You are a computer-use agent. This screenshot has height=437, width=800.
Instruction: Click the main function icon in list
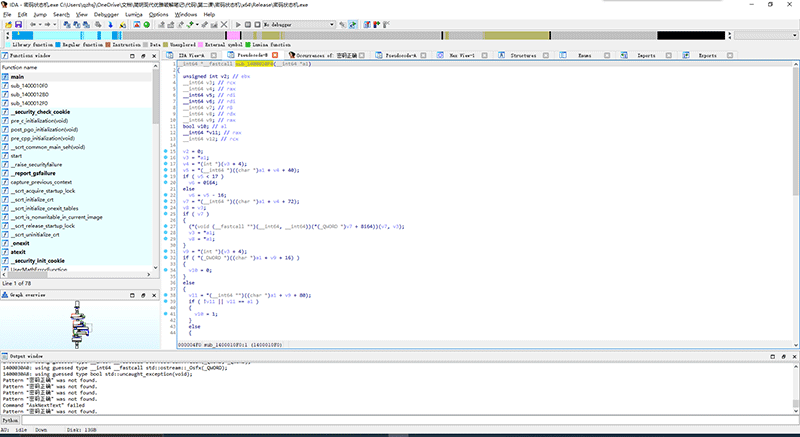(5, 76)
